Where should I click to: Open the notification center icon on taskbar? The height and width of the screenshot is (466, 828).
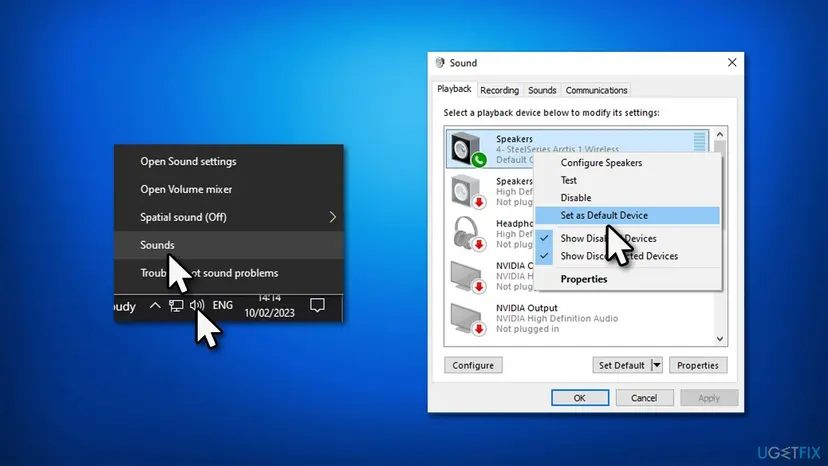(x=317, y=305)
